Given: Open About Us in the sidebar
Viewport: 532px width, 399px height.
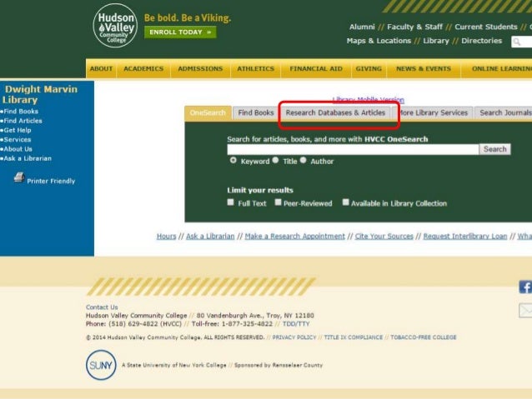Looking at the screenshot, I should 18,149.
